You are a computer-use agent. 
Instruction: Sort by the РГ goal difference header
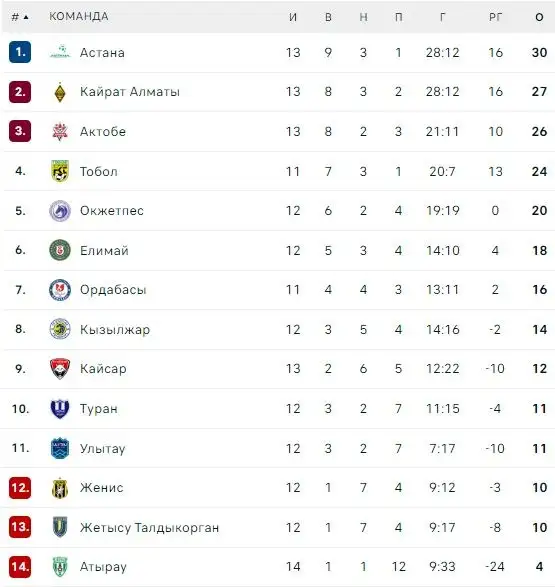[495, 17]
